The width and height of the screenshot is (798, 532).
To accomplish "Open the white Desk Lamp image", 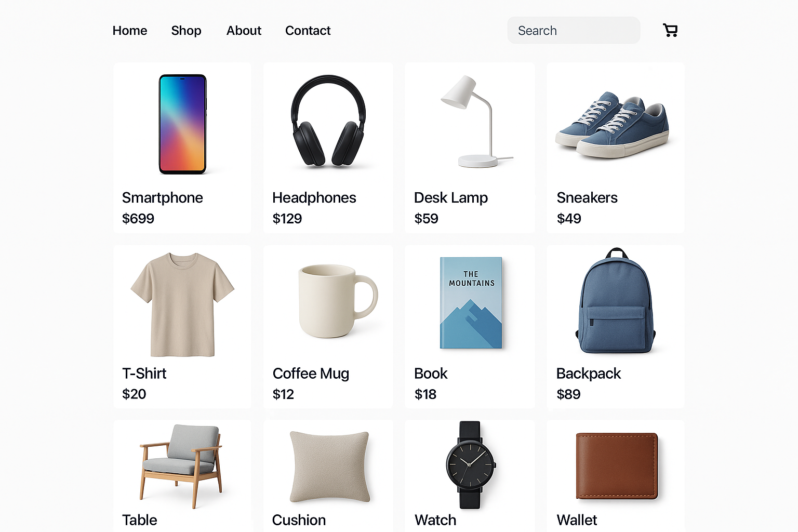I will [475, 122].
